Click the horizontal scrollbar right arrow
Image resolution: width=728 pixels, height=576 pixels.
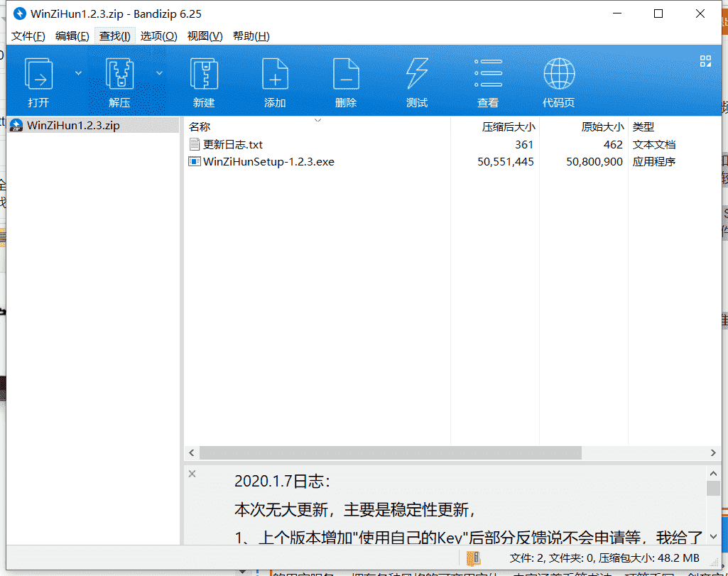[x=713, y=452]
